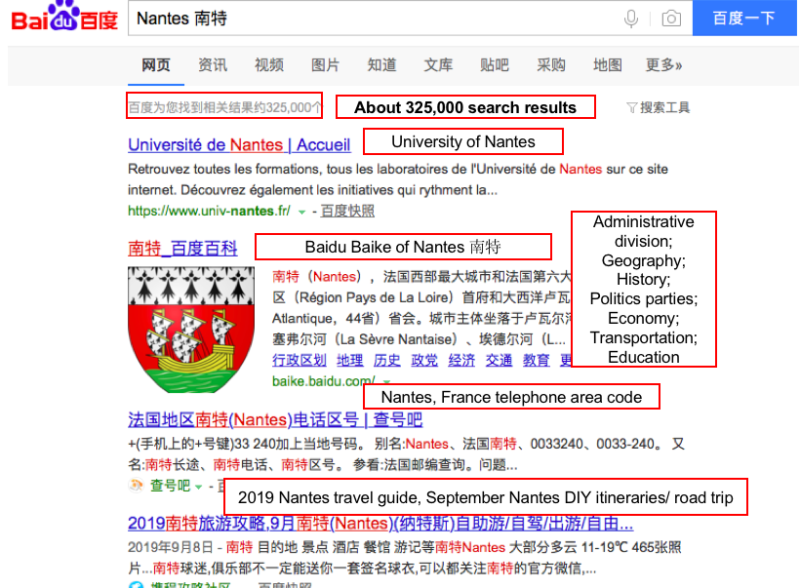
Task: Open 百度快照 for Université de Nantes
Action: pyautogui.click(x=347, y=211)
